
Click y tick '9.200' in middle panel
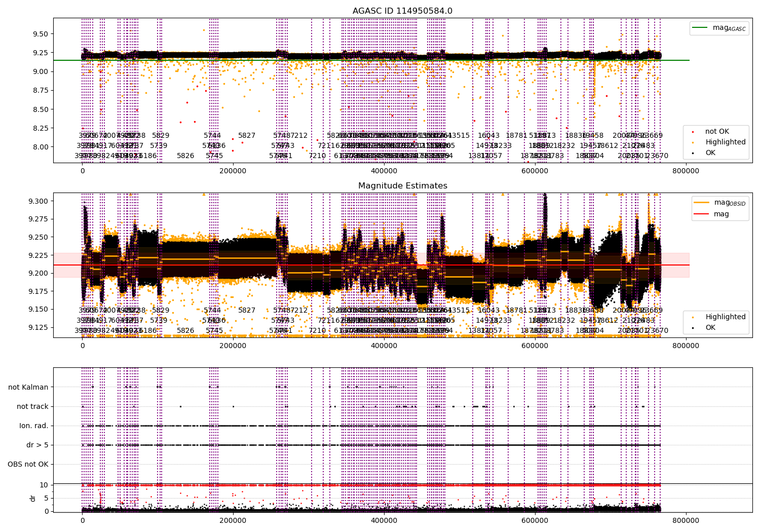(x=39, y=273)
